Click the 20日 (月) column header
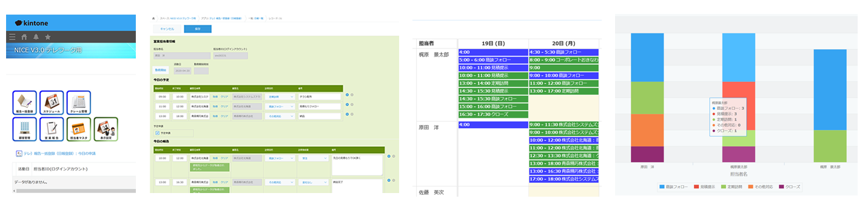Screen dimensions: 868x224 click(564, 43)
